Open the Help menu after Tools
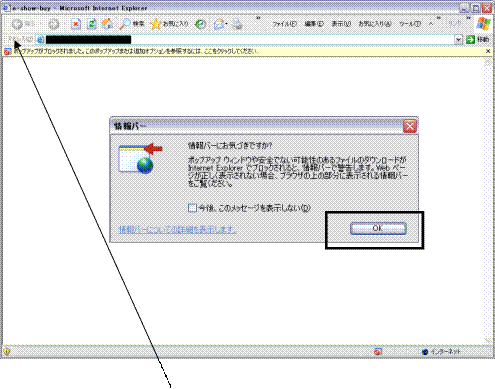Screen dimensions: 495x389 click(431, 24)
